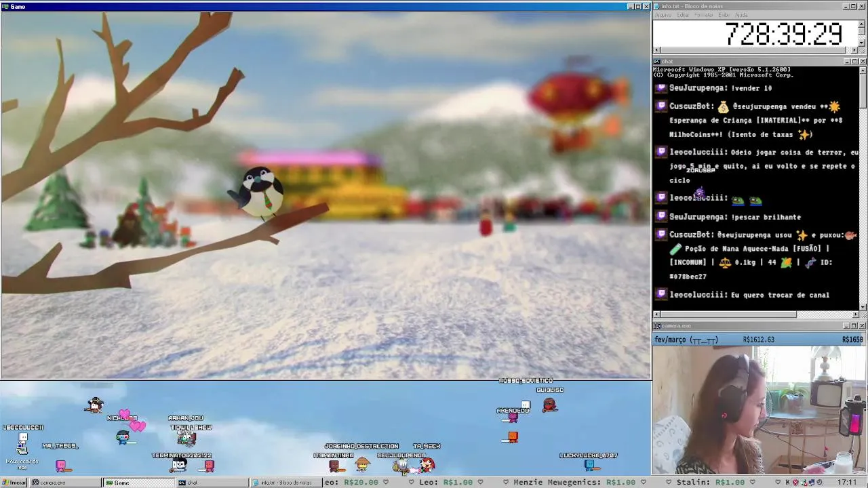The image size is (868, 488).
Task: Click the TIOWILLSHOW avatar
Action: pos(186,438)
